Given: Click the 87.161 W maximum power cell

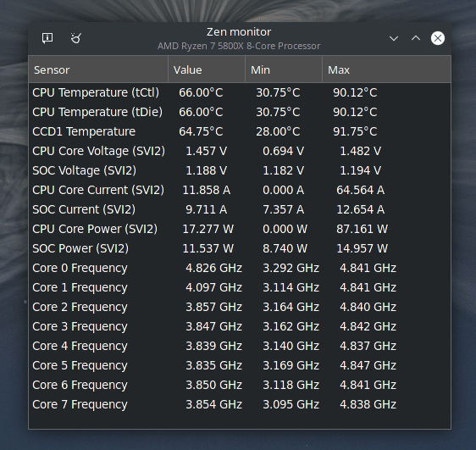Looking at the screenshot, I should point(362,229).
